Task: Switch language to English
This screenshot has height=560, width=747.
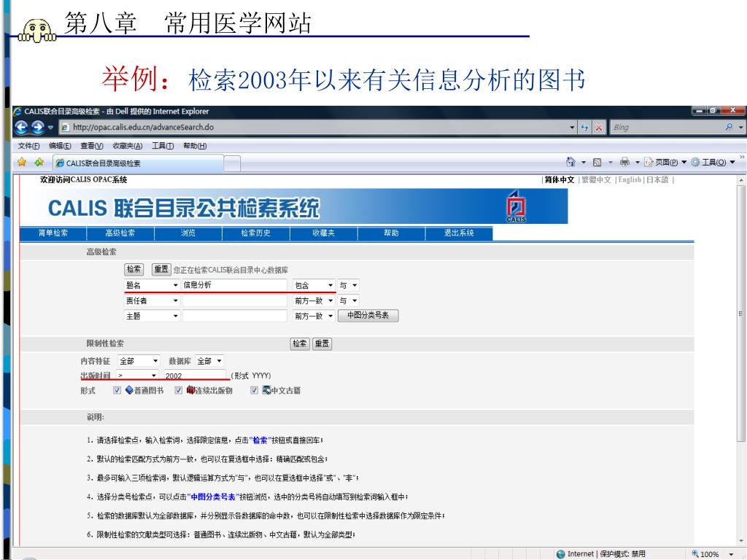Action: [630, 179]
